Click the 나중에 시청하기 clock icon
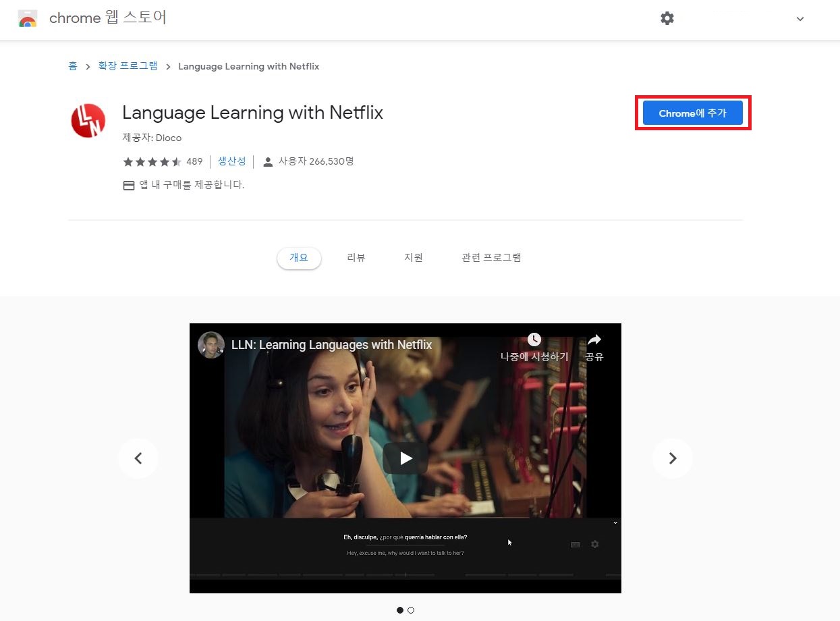Image resolution: width=840 pixels, height=621 pixels. pyautogui.click(x=534, y=340)
